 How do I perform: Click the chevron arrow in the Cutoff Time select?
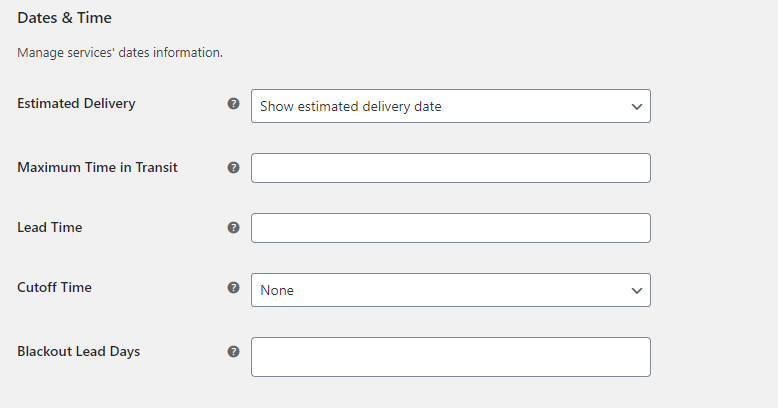pyautogui.click(x=637, y=290)
